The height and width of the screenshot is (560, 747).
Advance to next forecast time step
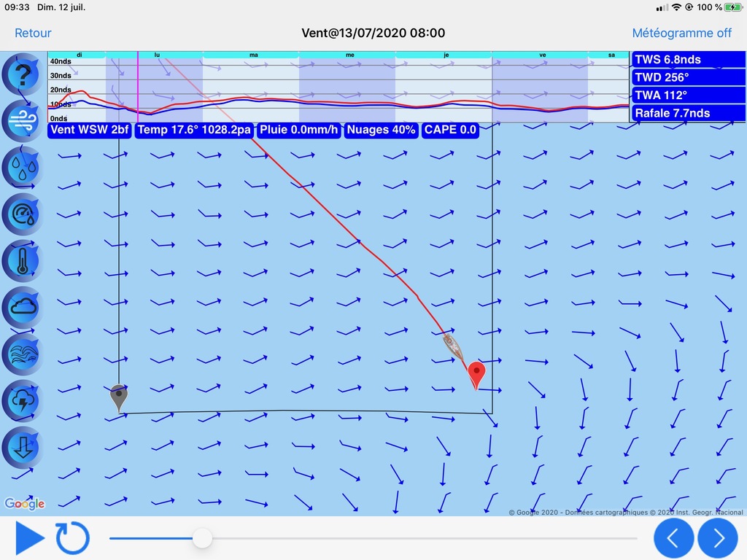pos(718,538)
